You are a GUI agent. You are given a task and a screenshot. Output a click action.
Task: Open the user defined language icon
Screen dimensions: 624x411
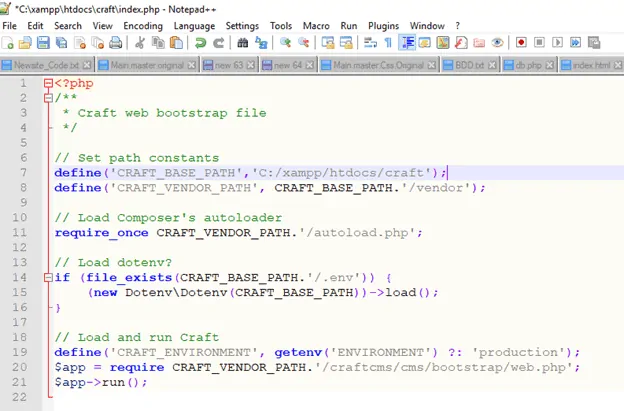click(425, 43)
